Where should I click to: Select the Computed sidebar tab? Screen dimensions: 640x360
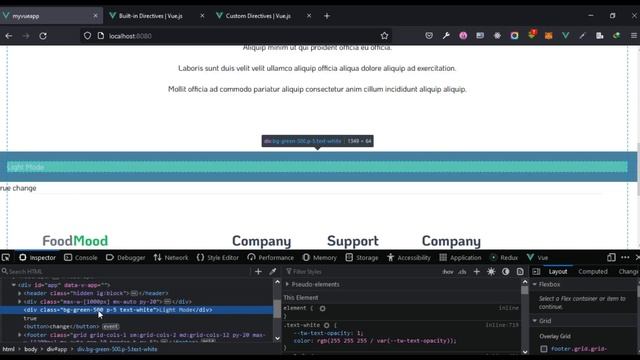tap(593, 271)
